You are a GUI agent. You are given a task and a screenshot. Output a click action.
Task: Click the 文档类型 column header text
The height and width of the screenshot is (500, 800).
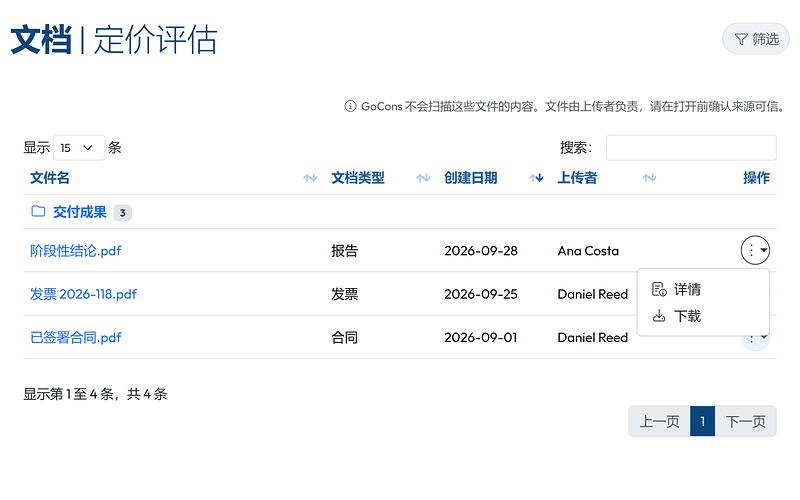(358, 178)
